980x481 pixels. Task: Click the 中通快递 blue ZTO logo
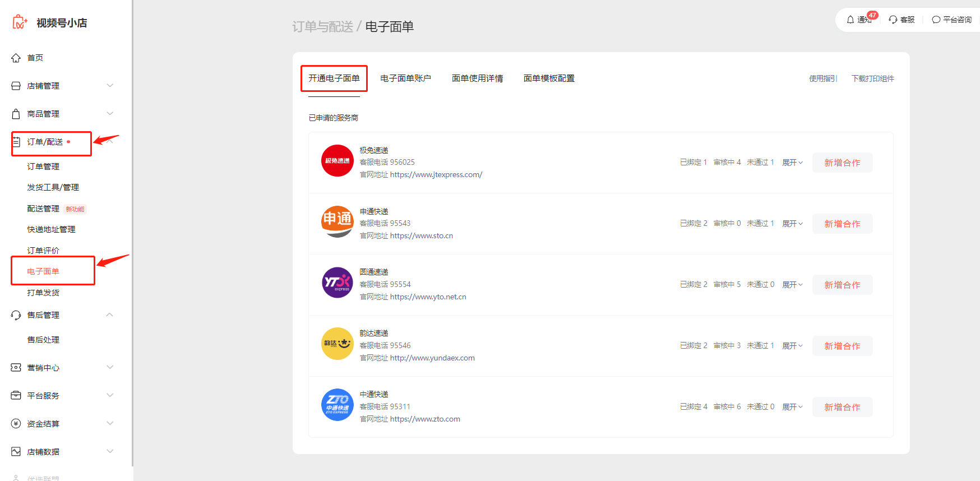[337, 405]
